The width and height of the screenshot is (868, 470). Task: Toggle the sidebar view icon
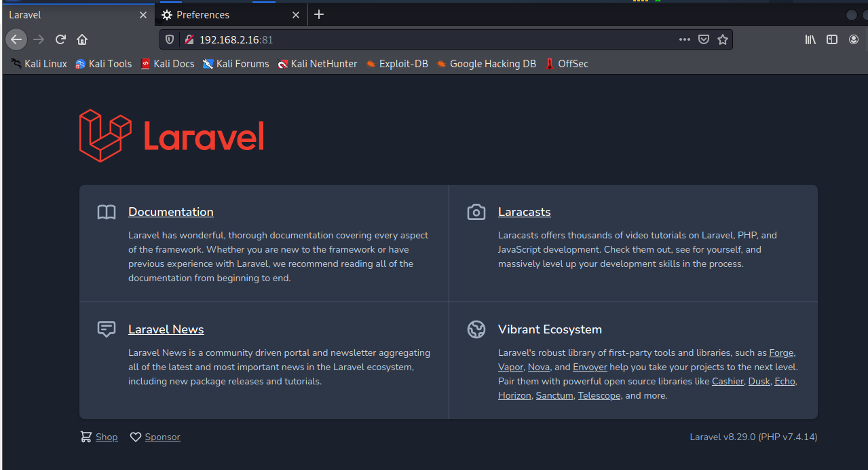point(832,39)
